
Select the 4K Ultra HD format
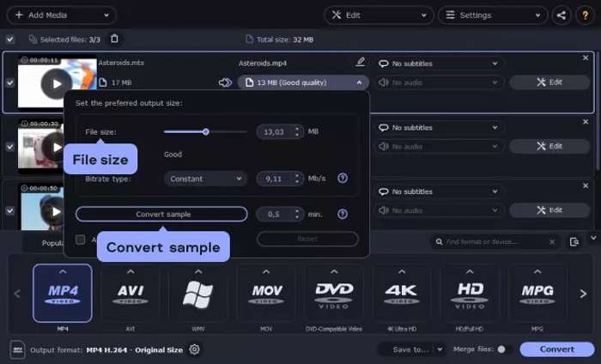[x=401, y=293]
